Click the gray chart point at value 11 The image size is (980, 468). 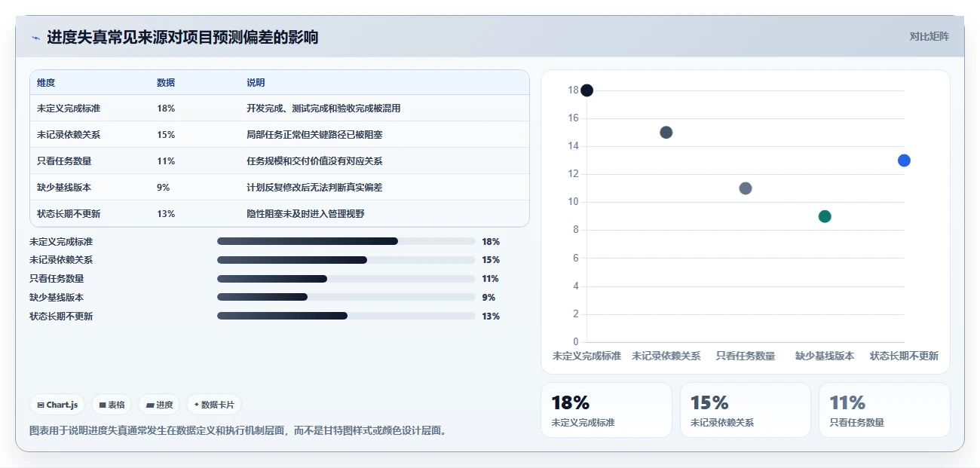[x=746, y=188]
